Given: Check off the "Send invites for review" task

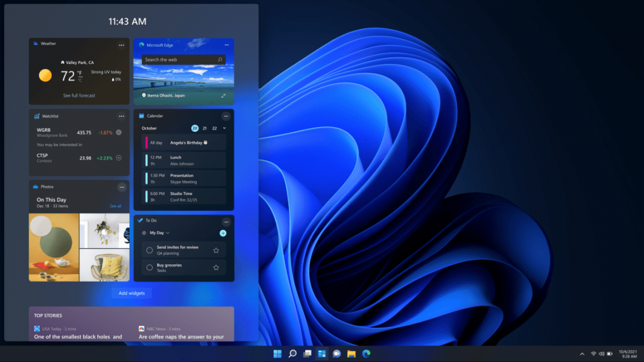Looking at the screenshot, I should point(148,249).
